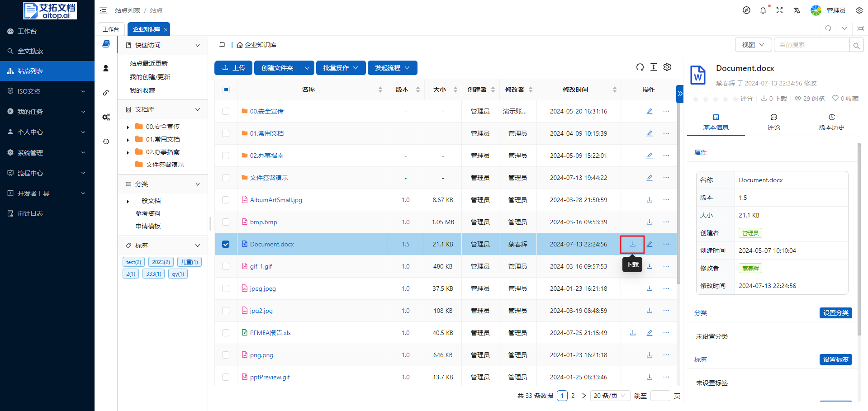Check the AlbumArtSmall.jpg row checkbox
The width and height of the screenshot is (868, 411).
226,200
